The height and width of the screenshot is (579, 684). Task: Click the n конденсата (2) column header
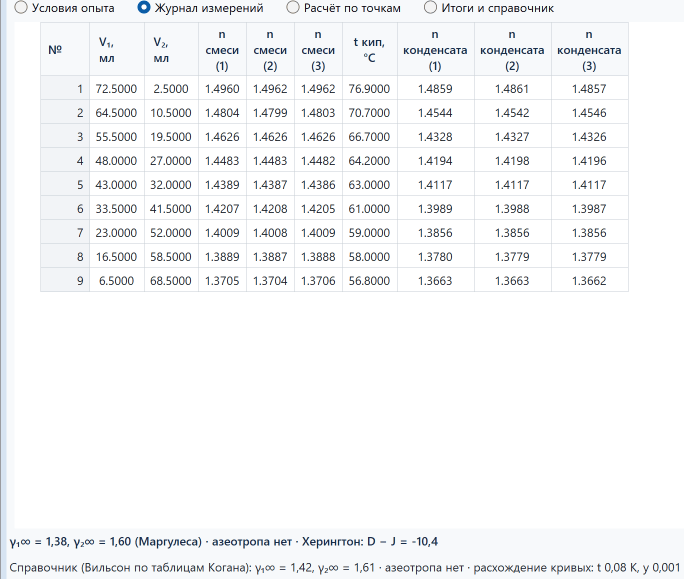(x=513, y=49)
